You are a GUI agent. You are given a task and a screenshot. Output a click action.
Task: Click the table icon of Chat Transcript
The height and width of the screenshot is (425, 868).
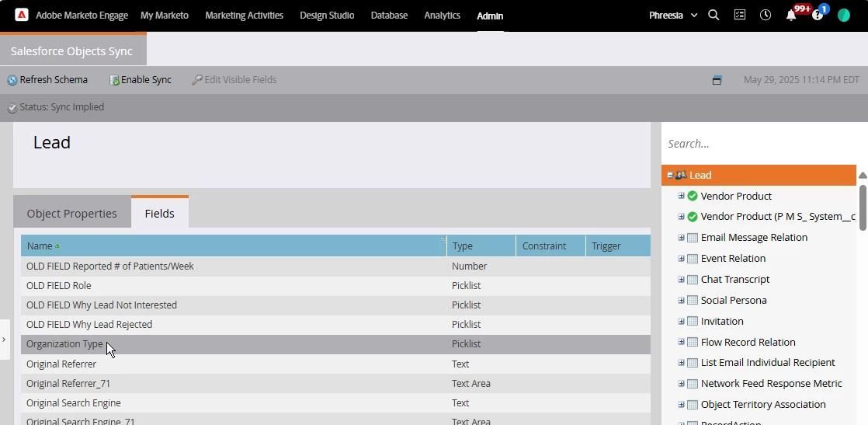click(x=693, y=280)
